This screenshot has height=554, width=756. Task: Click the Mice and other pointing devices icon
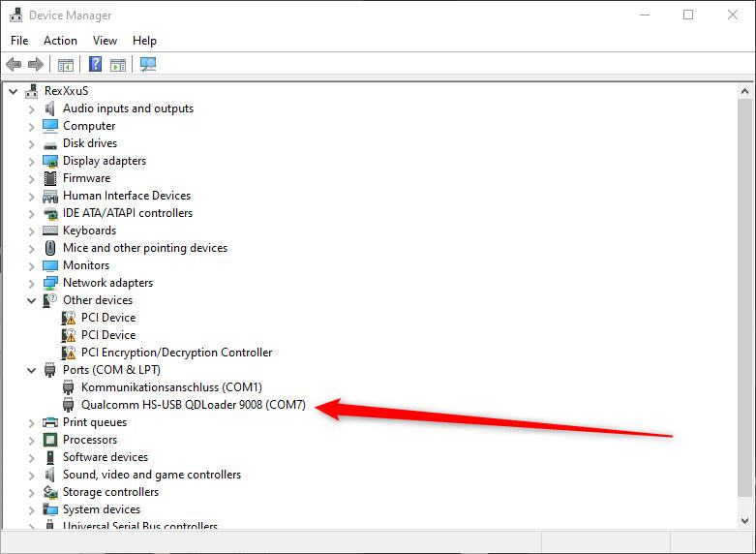tap(50, 248)
